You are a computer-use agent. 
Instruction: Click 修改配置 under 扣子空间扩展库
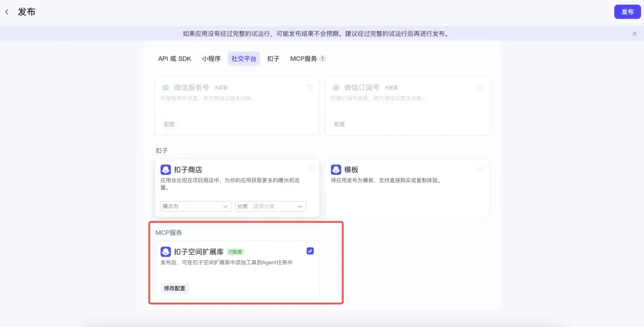click(x=175, y=288)
